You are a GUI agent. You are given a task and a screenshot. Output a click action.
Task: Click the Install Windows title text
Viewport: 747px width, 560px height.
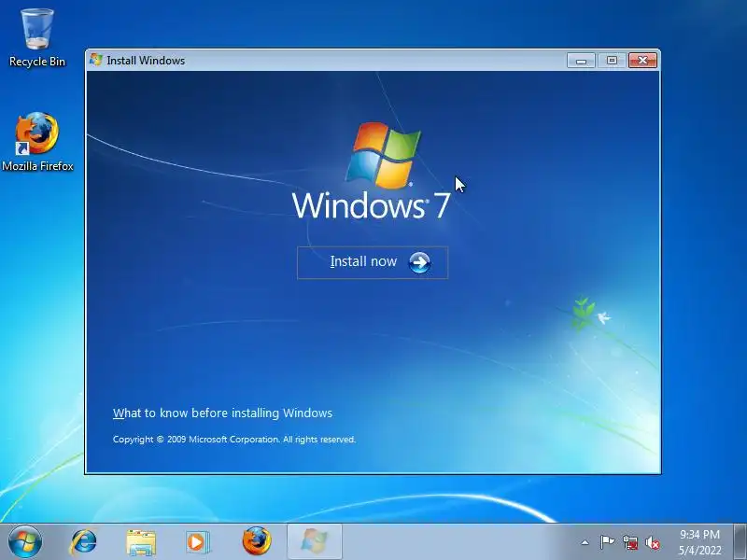(x=146, y=61)
